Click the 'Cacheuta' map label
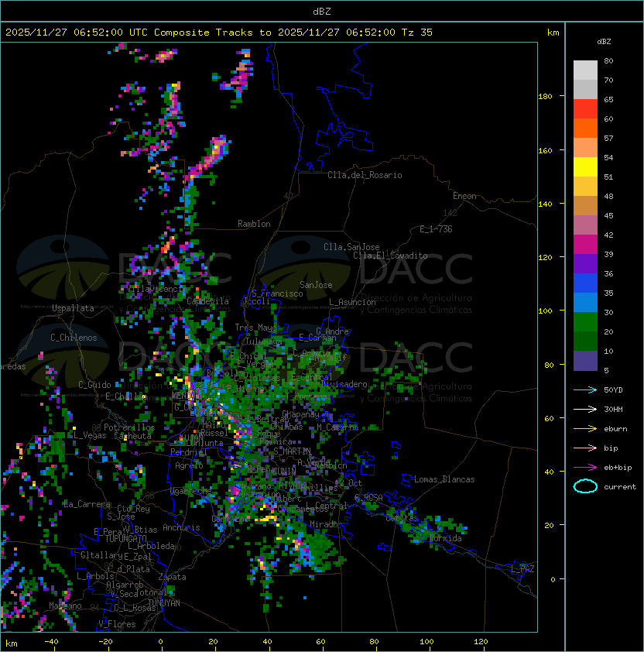Viewport: 644px width, 652px height. click(132, 436)
